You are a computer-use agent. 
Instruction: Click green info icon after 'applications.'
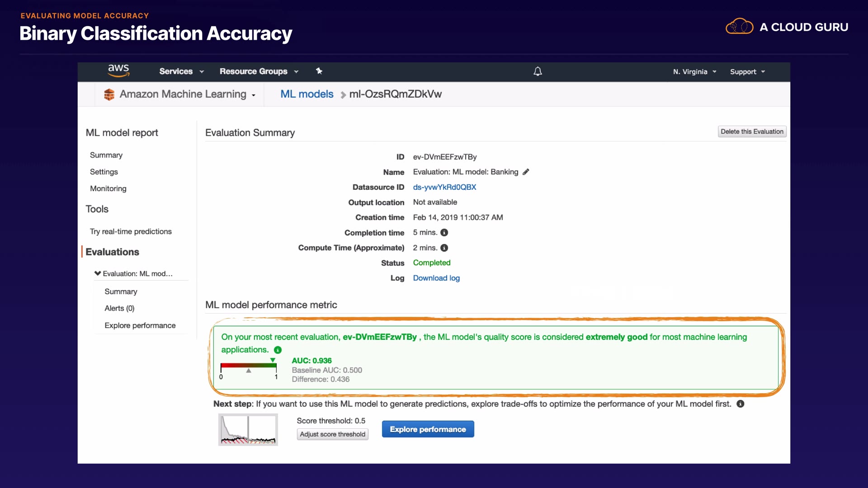pos(278,350)
